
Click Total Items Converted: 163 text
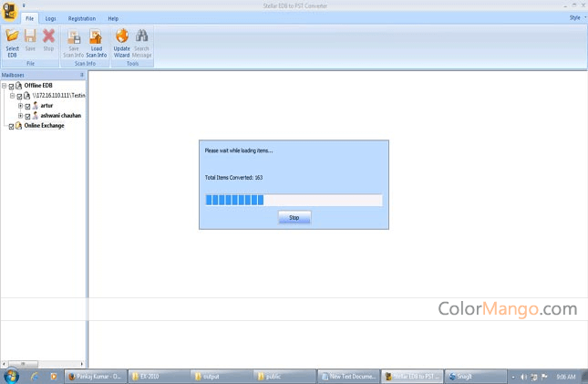[233, 178]
